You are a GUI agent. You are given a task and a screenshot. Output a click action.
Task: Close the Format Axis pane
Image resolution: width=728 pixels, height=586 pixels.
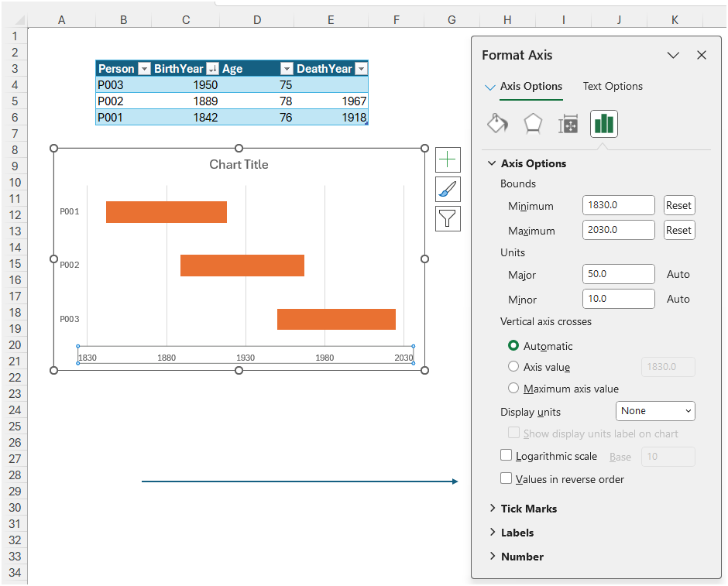click(702, 55)
